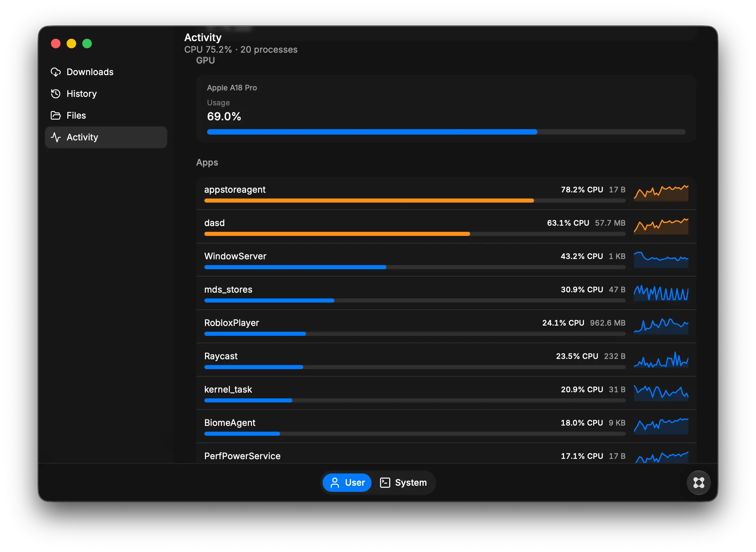Switch to the User tab

(347, 483)
